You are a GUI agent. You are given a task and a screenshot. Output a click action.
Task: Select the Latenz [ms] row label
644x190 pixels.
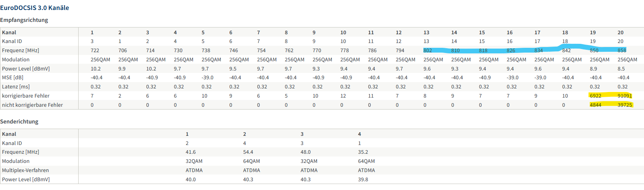(x=16, y=86)
